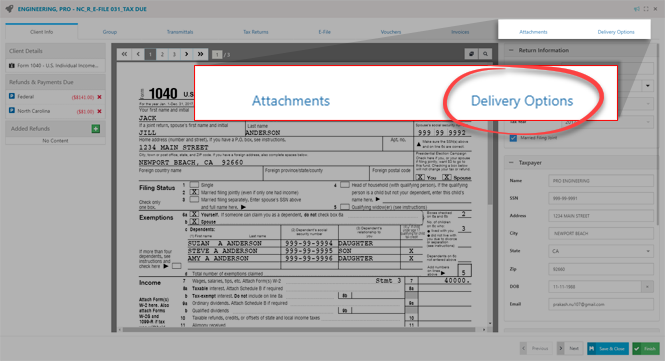
Task: Click the North Carolina row icon
Action: [12, 110]
